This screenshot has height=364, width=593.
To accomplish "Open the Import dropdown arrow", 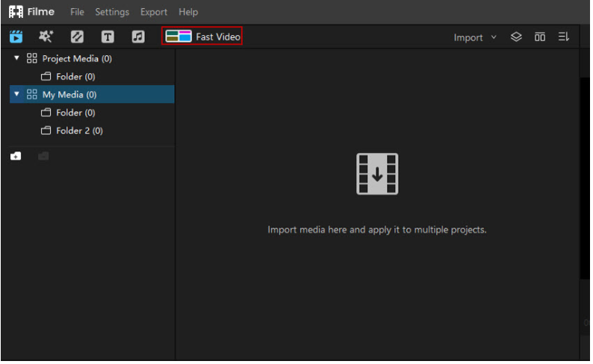I will pos(494,37).
